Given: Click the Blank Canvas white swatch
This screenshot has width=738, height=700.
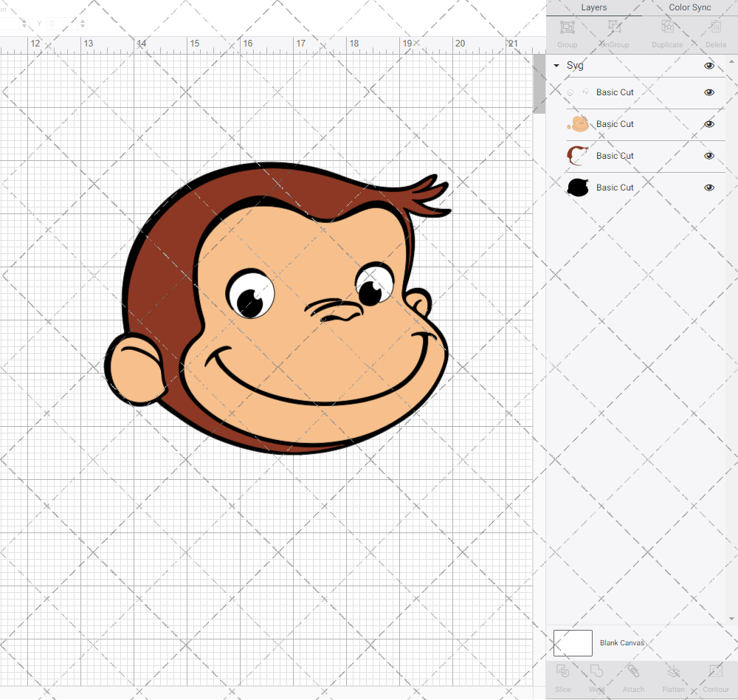Looking at the screenshot, I should 573,643.
